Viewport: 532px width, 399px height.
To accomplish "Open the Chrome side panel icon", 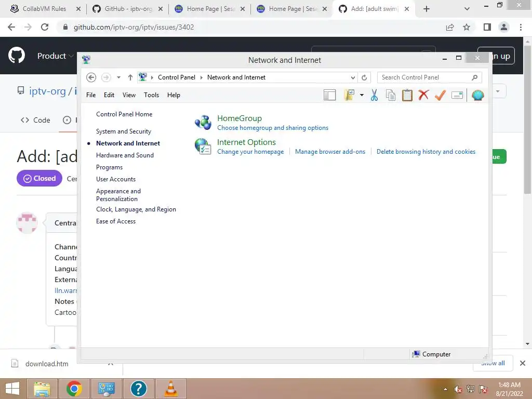I will (x=487, y=27).
